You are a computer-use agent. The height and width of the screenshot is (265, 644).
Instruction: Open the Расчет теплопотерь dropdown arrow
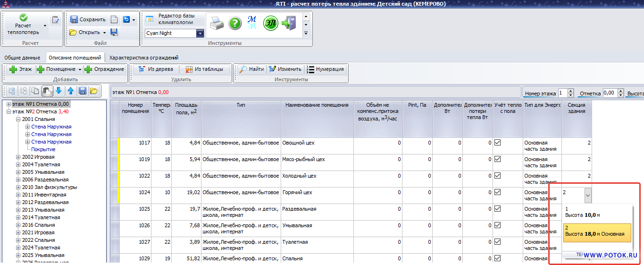click(x=45, y=26)
